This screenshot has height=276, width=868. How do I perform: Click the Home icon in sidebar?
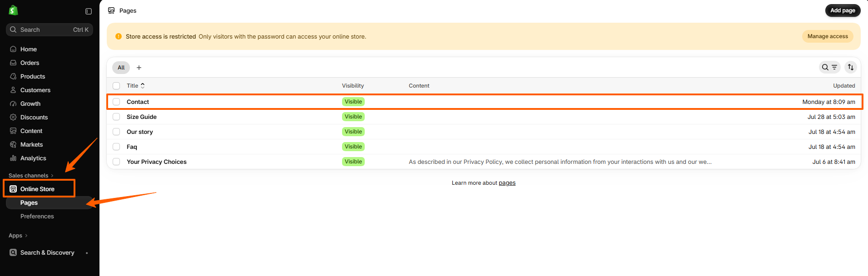click(13, 49)
